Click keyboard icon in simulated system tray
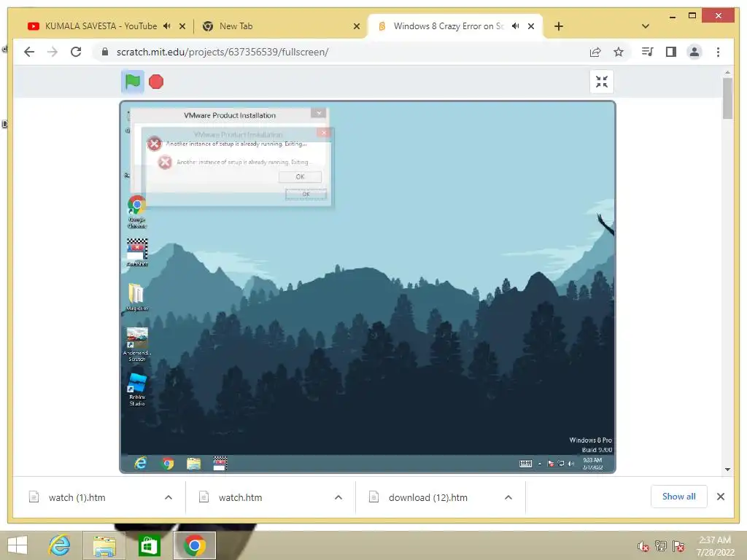The height and width of the screenshot is (560, 747). (x=525, y=463)
